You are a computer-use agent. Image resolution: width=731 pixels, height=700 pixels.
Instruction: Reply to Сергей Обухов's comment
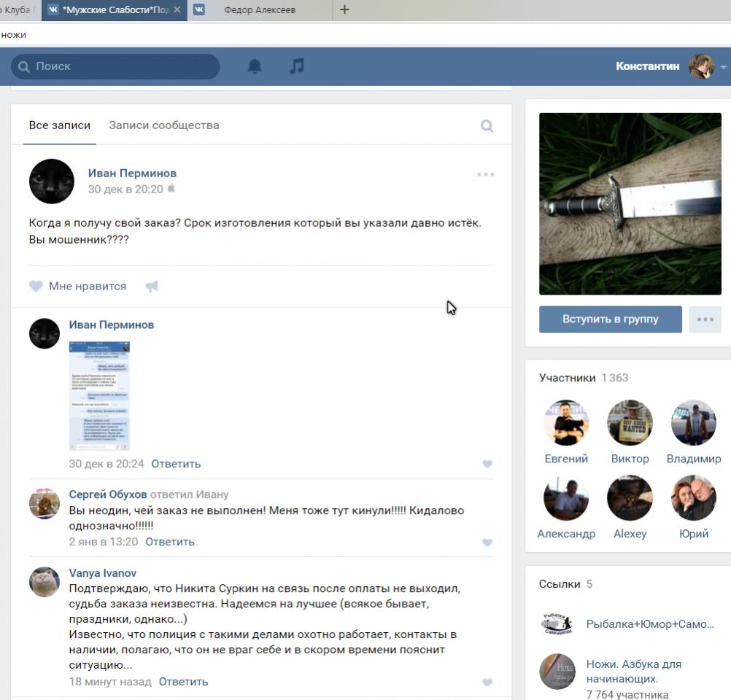(x=169, y=542)
